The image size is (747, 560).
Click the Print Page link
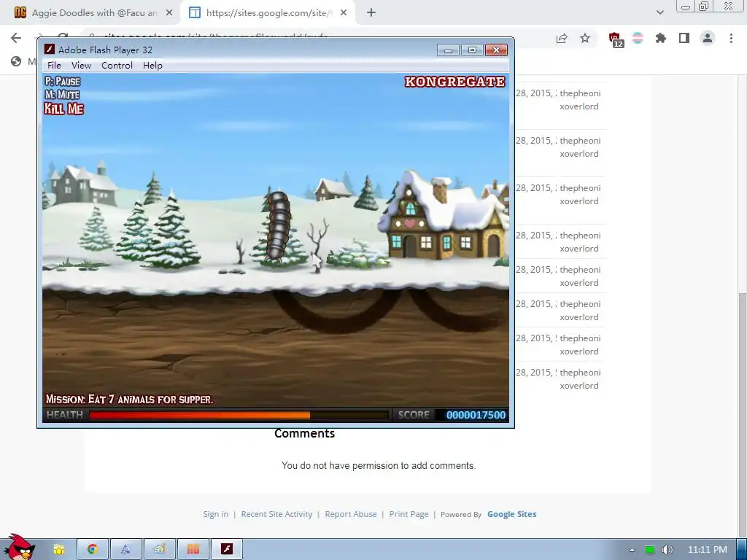pos(409,514)
